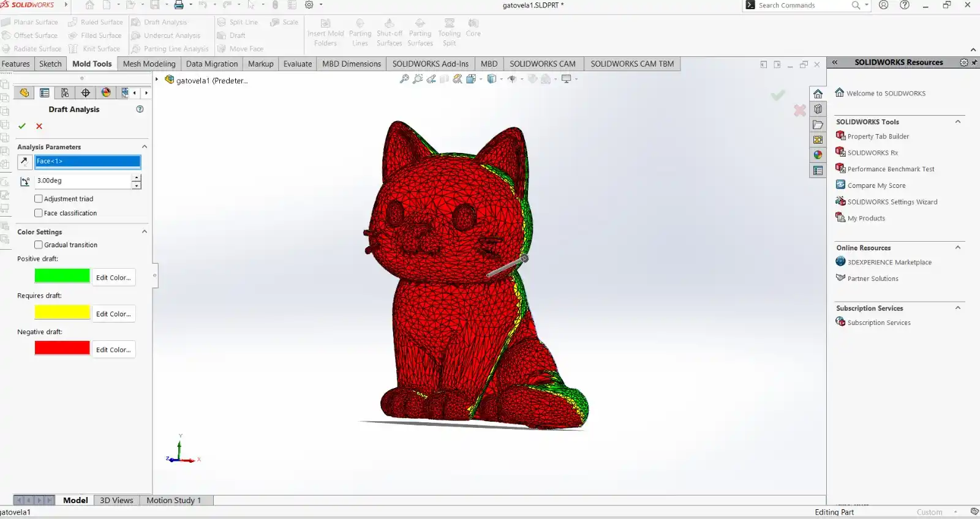Open Custom Properties in task pane

(818, 170)
